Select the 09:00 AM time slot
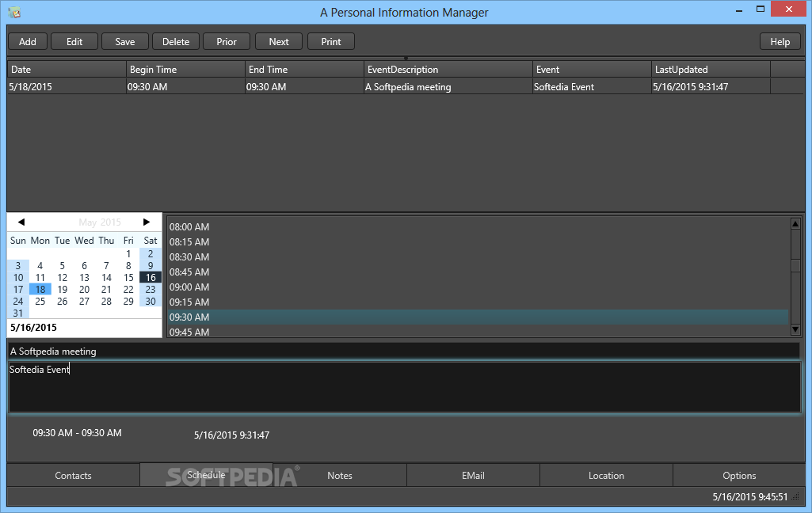Viewport: 812px width, 513px height. click(478, 287)
